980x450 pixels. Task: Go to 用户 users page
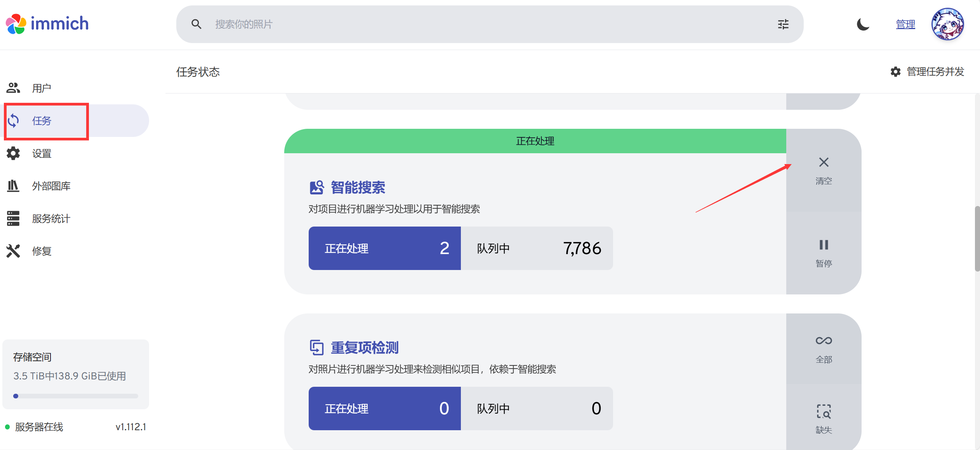click(x=42, y=88)
